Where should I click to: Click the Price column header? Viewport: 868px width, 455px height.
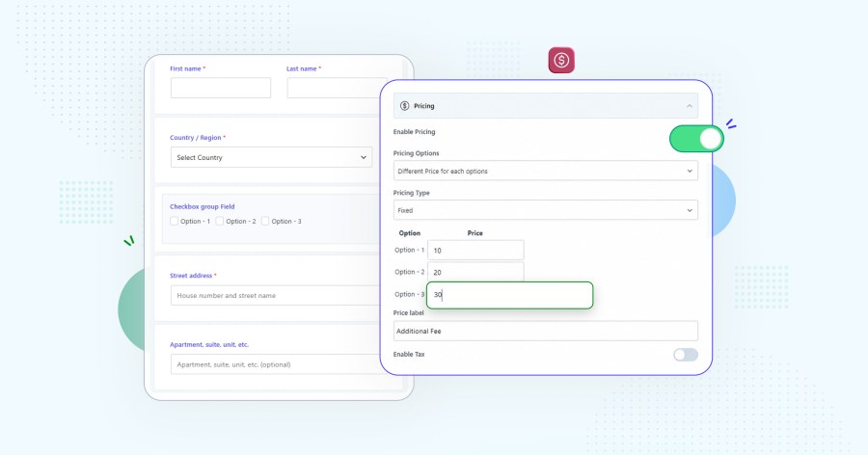pyautogui.click(x=475, y=233)
